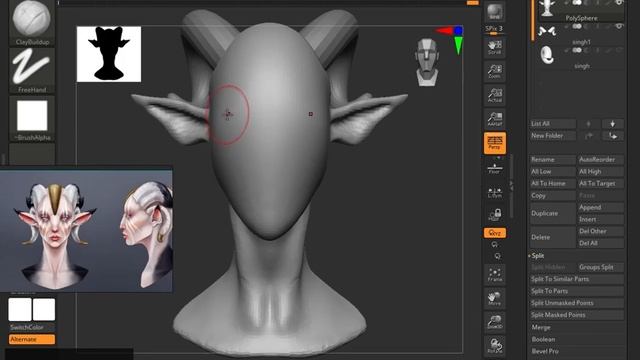Select the Move view icon
The image size is (640, 360).
(495, 298)
